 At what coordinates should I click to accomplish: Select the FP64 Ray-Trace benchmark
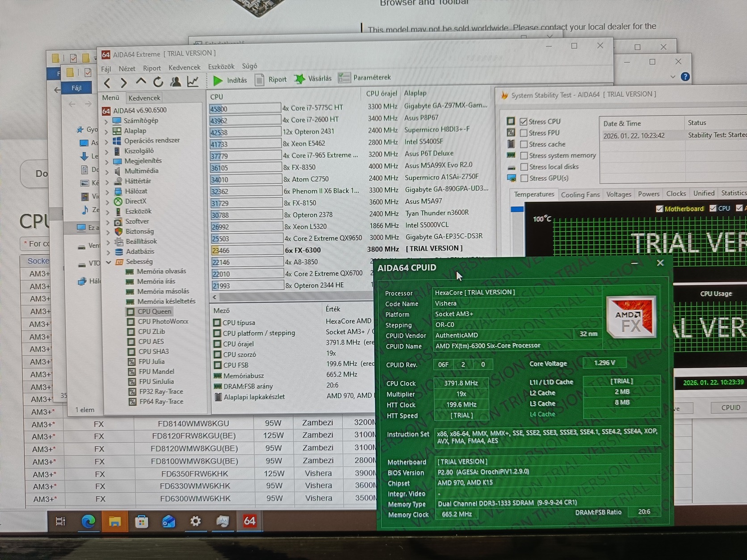point(161,402)
